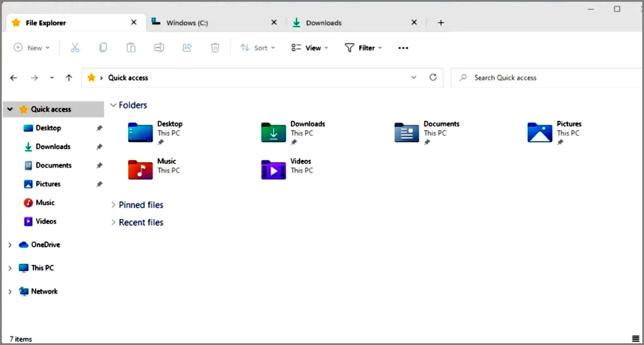The height and width of the screenshot is (345, 644).
Task: Unpin Documents using its pin icon
Action: pos(100,165)
